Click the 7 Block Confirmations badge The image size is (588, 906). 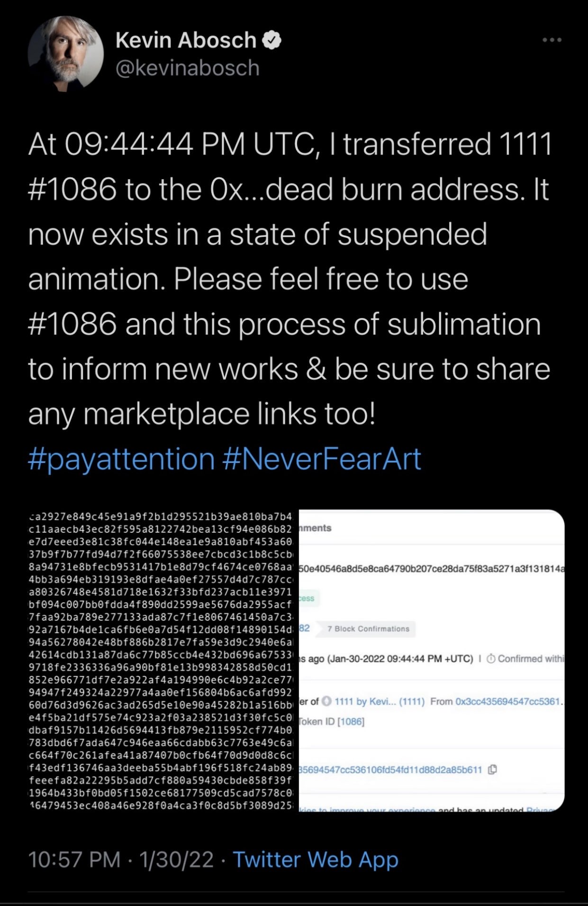(368, 628)
